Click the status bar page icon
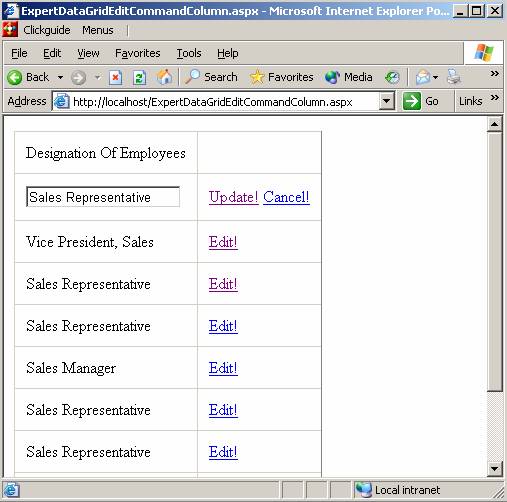The image size is (507, 502). tap(11, 490)
